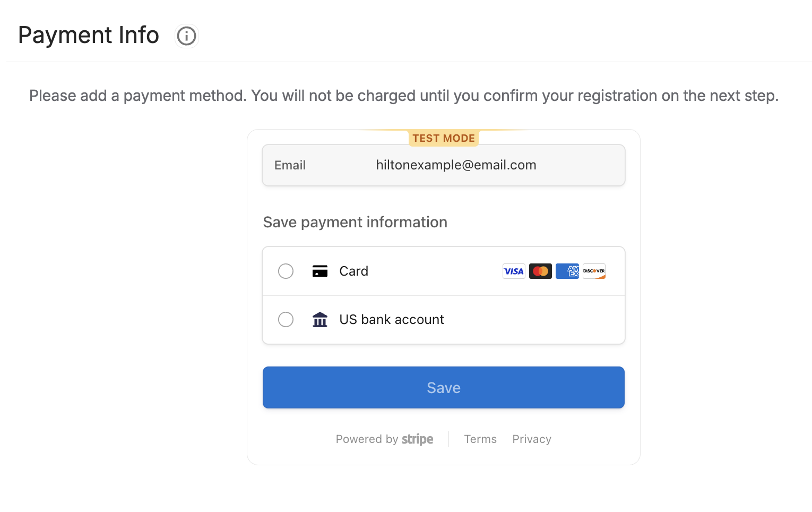Click the Email field label
This screenshot has width=812, height=512.
click(x=290, y=165)
